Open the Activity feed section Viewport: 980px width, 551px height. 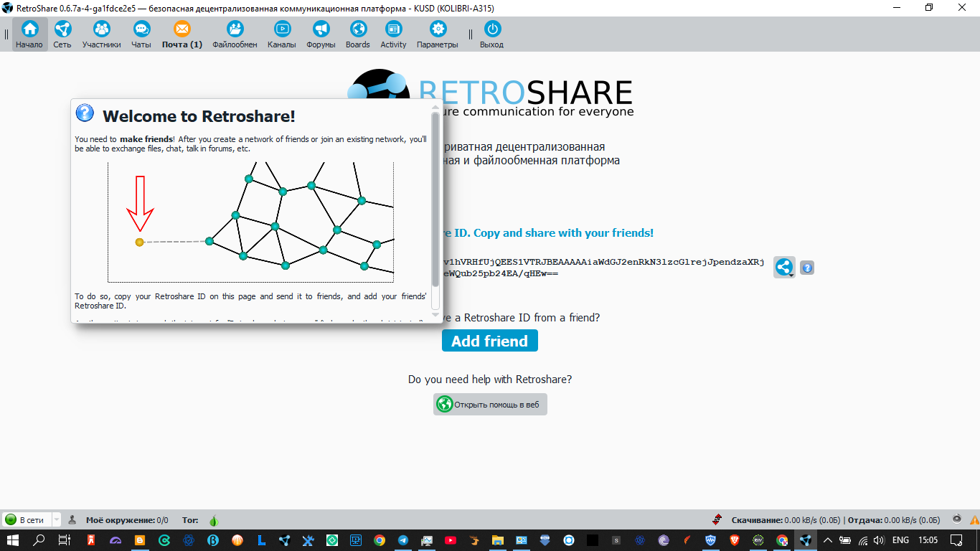pyautogui.click(x=393, y=34)
